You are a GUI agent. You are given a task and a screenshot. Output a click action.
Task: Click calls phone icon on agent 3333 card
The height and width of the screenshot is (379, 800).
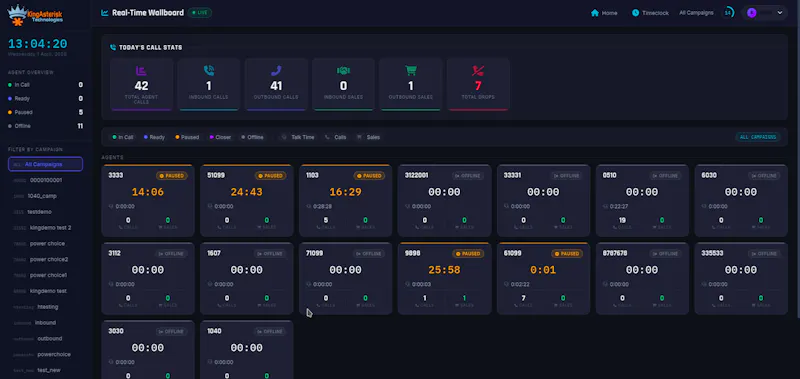[121, 227]
